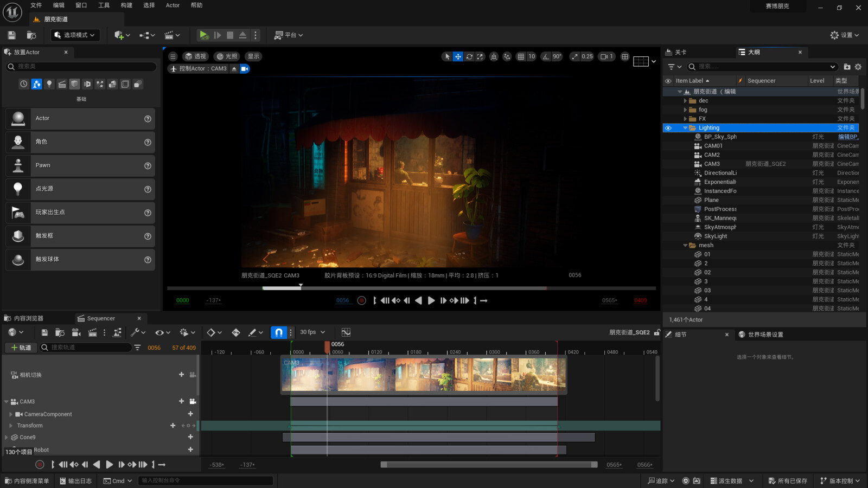Select CAM2 in the outliner
The height and width of the screenshot is (488, 868).
pos(712,155)
